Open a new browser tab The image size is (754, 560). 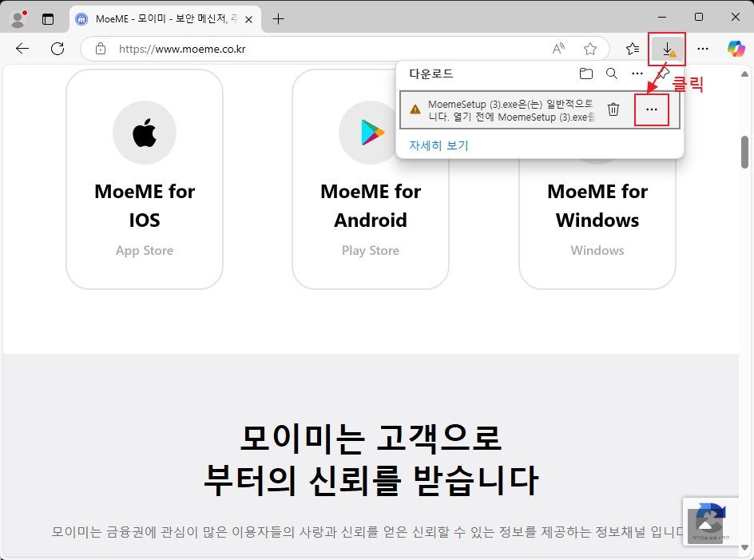tap(278, 19)
